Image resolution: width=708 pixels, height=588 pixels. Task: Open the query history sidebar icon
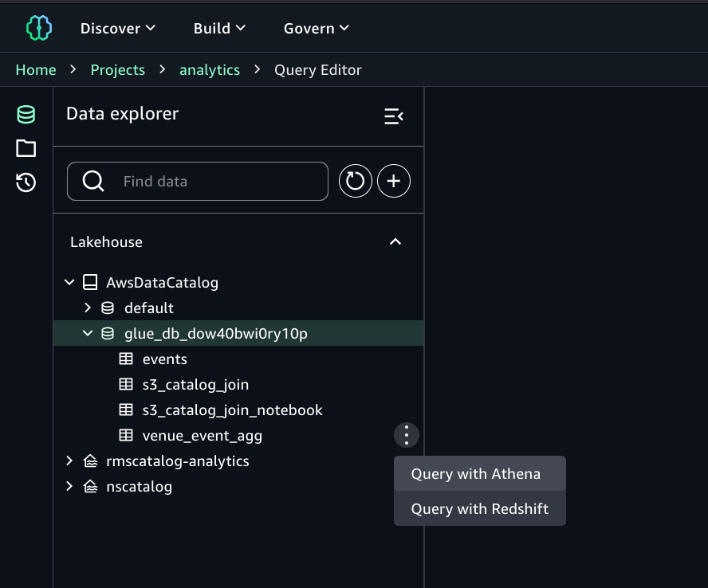coord(26,182)
